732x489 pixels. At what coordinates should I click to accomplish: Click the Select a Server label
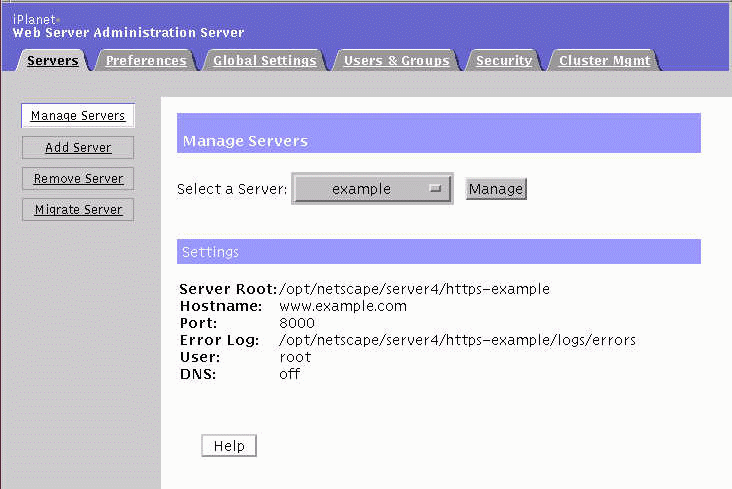click(x=232, y=189)
